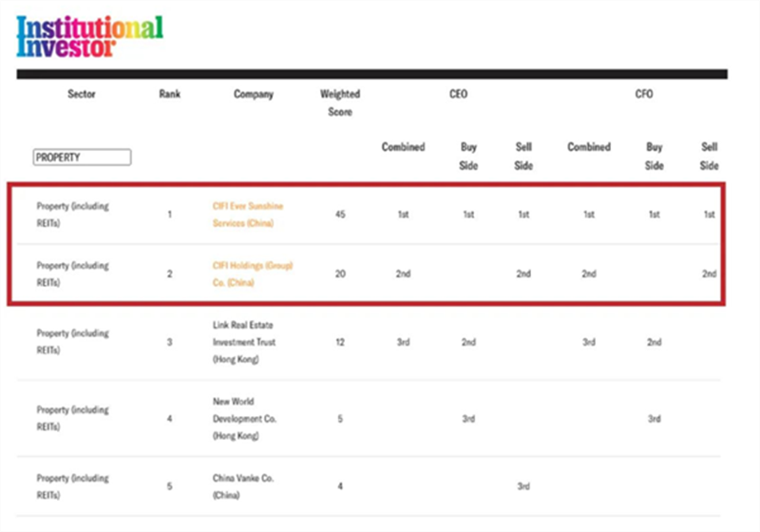
Task: Click CFO Combined 2nd for CIFI Holdings
Action: pos(589,274)
